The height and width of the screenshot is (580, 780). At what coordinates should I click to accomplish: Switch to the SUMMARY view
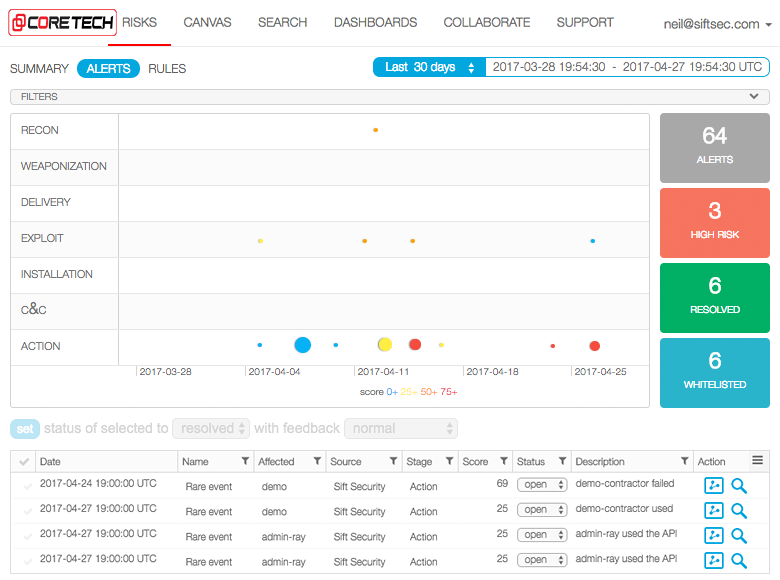39,69
